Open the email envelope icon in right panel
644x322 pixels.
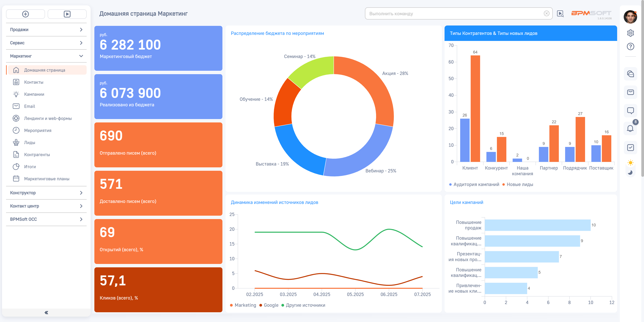click(x=630, y=92)
